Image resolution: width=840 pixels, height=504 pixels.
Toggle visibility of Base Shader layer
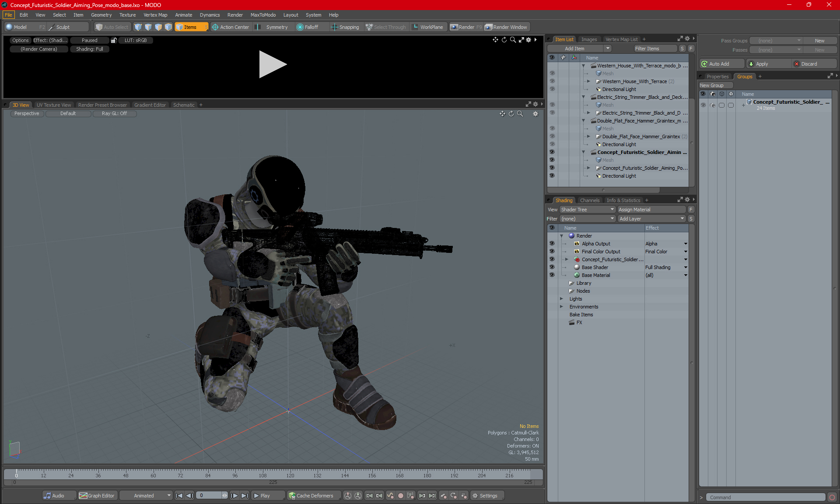click(552, 267)
